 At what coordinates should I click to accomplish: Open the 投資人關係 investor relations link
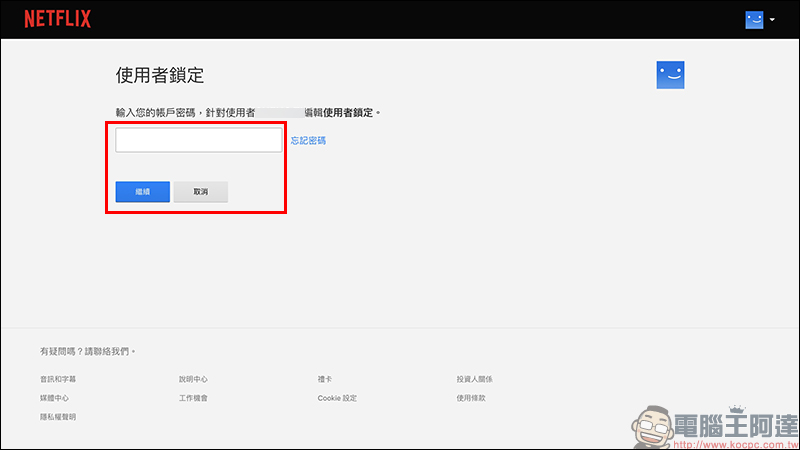[474, 379]
